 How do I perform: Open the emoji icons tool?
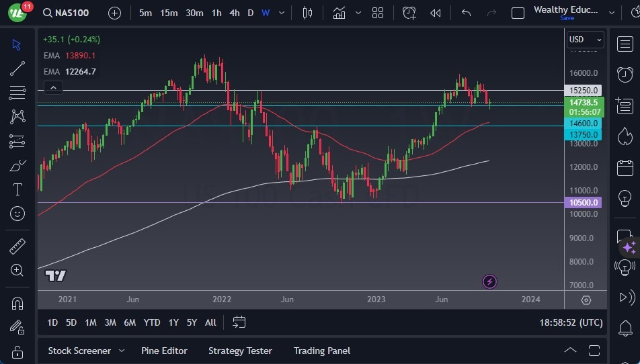tap(17, 214)
